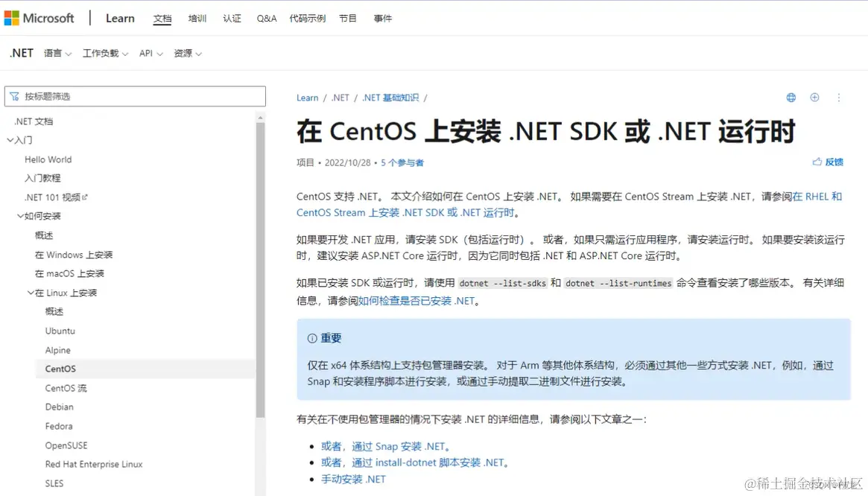
Task: Open the language globe icon
Action: pyautogui.click(x=791, y=98)
